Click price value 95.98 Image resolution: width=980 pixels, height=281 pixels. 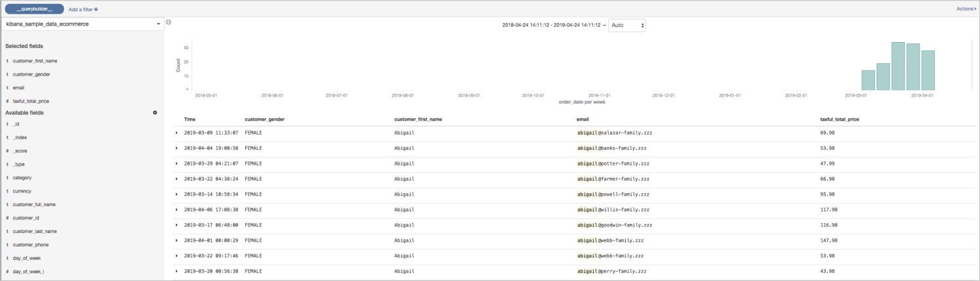click(827, 194)
